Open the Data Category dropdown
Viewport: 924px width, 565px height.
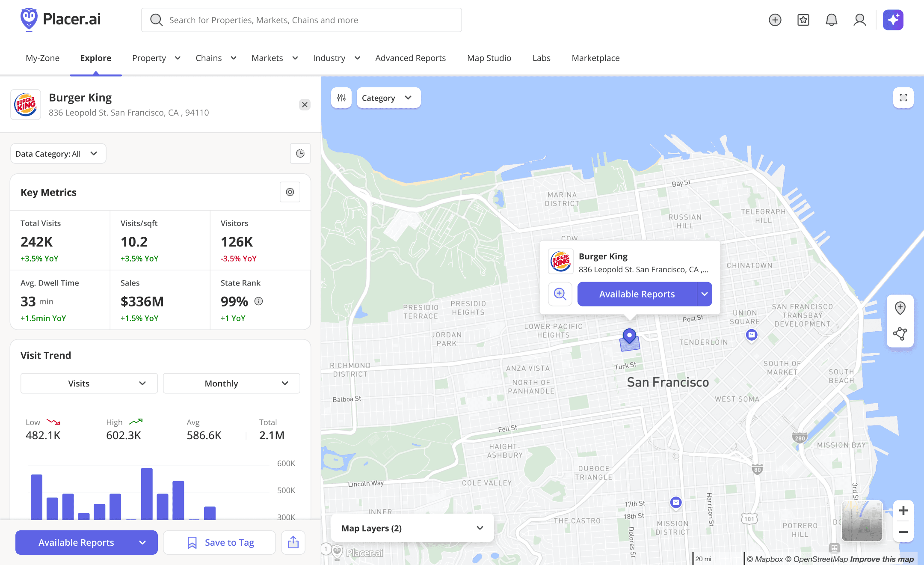(x=58, y=153)
